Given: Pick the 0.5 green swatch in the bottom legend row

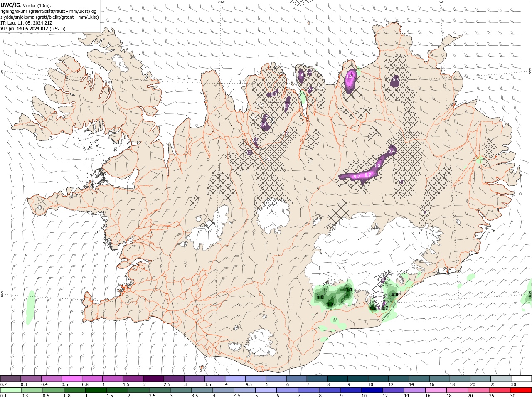Looking at the screenshot, I should [53, 390].
